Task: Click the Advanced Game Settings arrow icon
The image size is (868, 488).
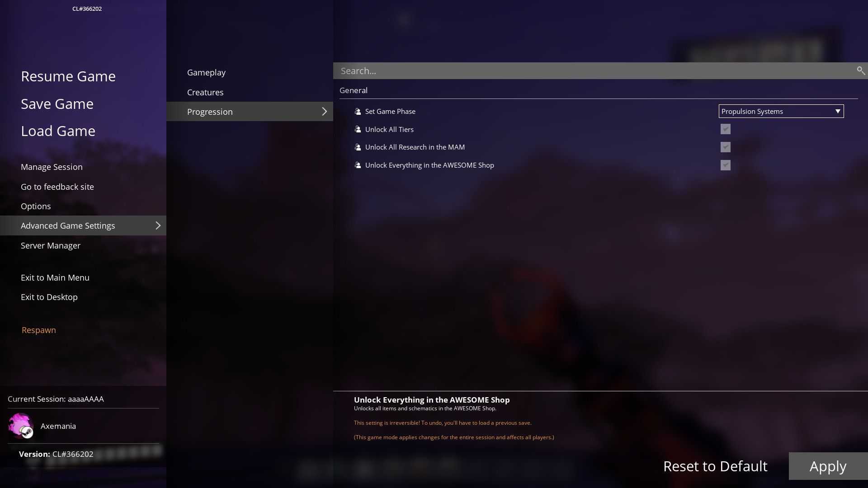Action: (x=158, y=225)
